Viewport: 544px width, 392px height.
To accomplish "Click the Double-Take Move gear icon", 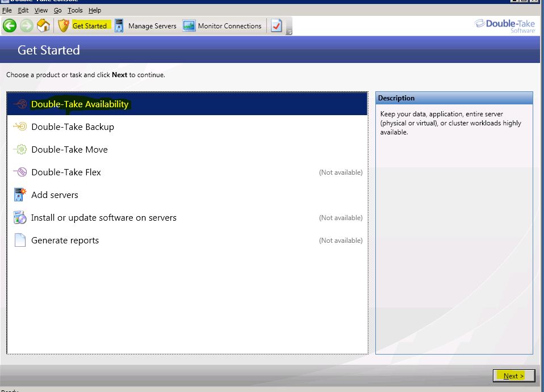I will (x=20, y=149).
